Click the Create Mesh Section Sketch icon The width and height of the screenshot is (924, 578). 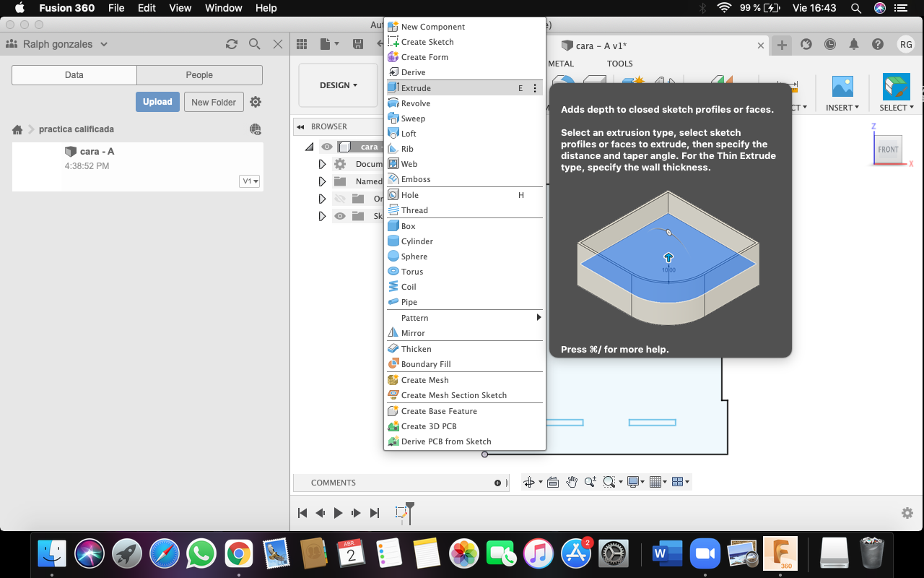pos(393,395)
